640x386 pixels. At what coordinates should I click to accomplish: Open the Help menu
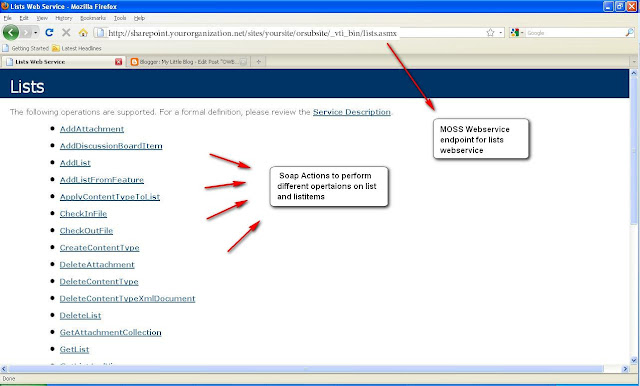coord(139,18)
